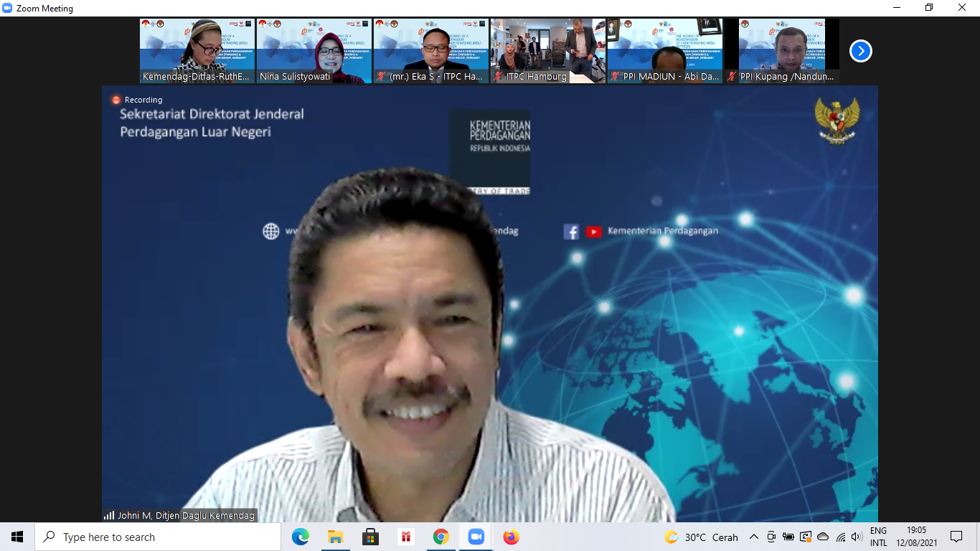Viewport: 980px width, 551px height.
Task: Click the red Recording indicator icon
Action: coord(116,100)
